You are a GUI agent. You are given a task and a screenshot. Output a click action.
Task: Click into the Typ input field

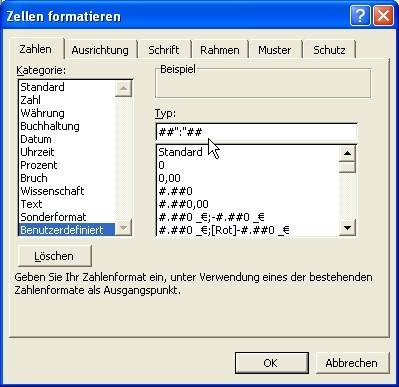[256, 132]
